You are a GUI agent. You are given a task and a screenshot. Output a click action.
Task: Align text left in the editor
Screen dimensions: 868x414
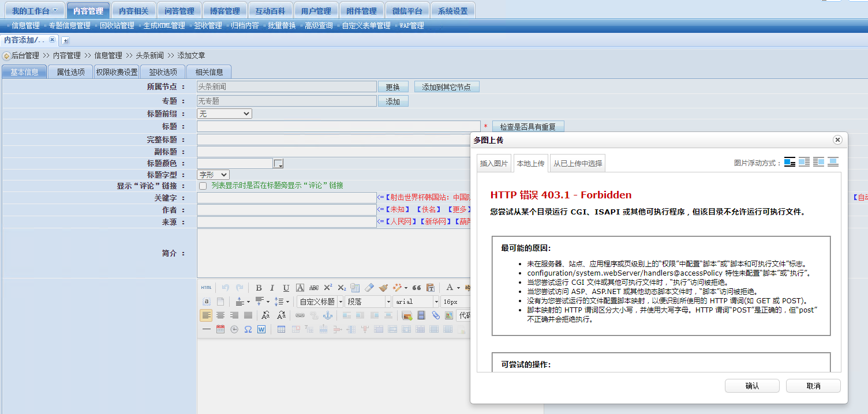tap(206, 315)
